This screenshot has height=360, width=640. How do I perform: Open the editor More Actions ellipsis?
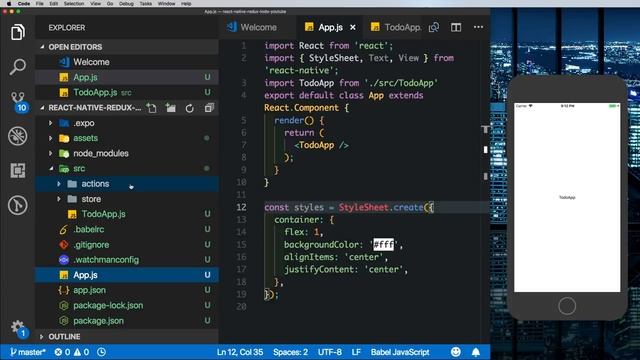point(478,27)
